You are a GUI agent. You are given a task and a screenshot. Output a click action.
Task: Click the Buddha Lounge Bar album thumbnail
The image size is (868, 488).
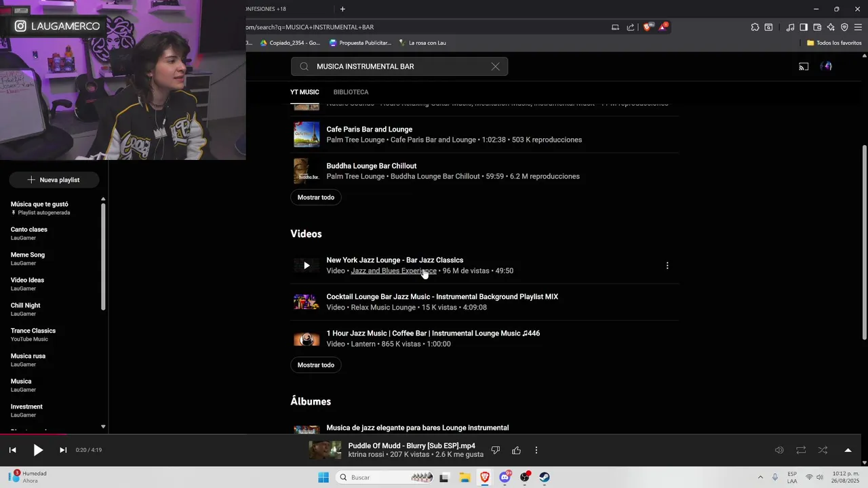[x=307, y=171]
